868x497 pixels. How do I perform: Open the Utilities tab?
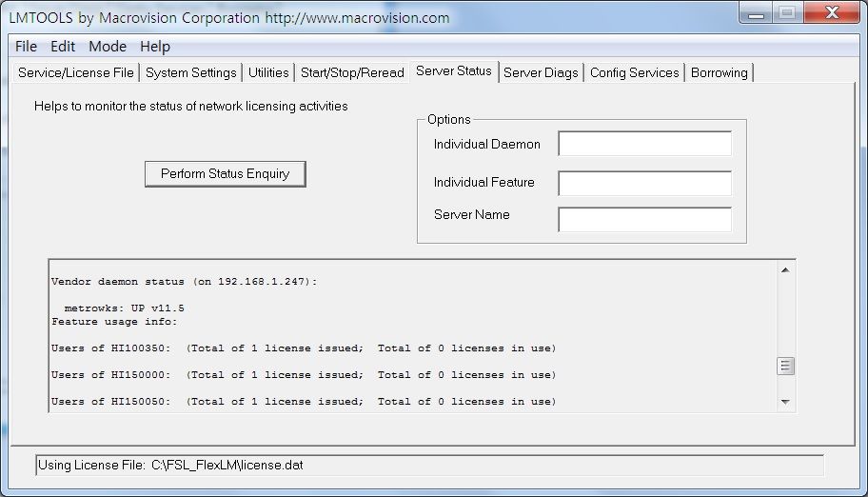click(268, 72)
